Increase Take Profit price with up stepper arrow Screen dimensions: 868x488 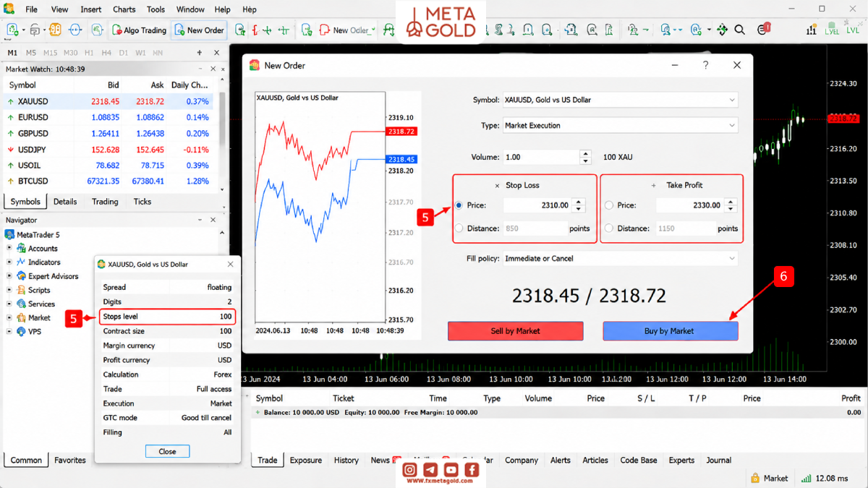(731, 202)
